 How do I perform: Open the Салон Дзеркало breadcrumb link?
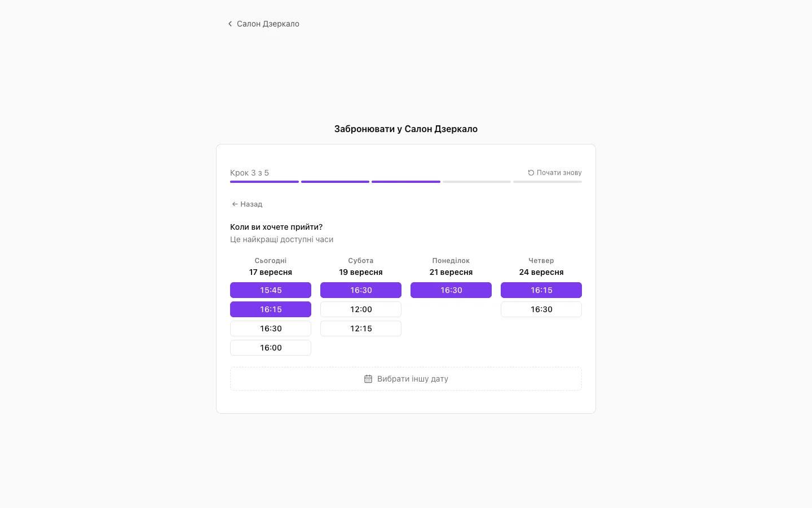coord(268,24)
